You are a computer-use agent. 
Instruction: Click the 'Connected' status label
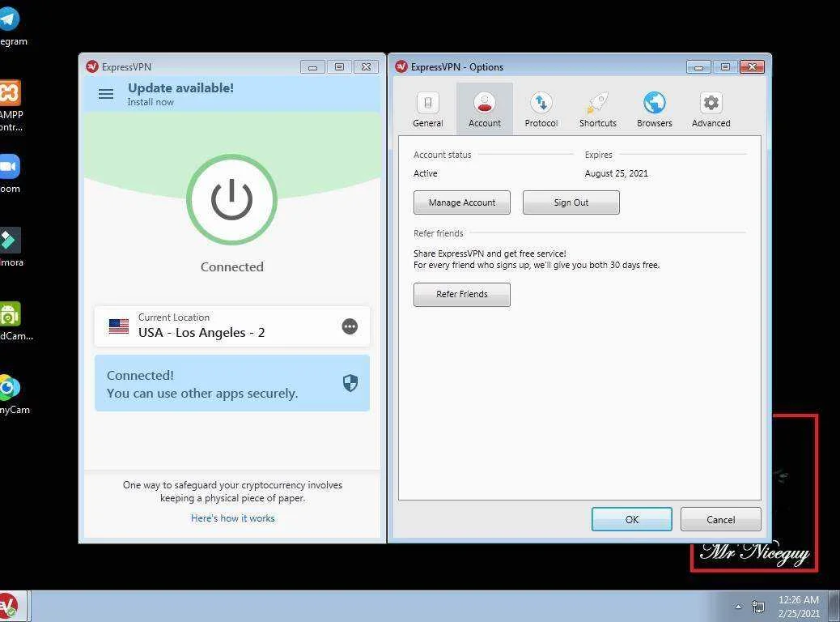click(232, 266)
